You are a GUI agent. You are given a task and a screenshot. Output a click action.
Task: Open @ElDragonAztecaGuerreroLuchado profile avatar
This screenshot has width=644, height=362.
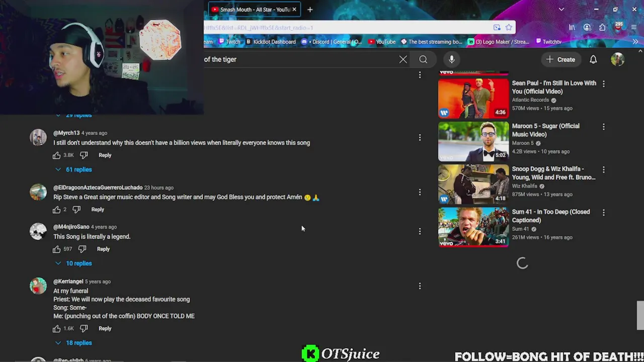click(x=38, y=192)
